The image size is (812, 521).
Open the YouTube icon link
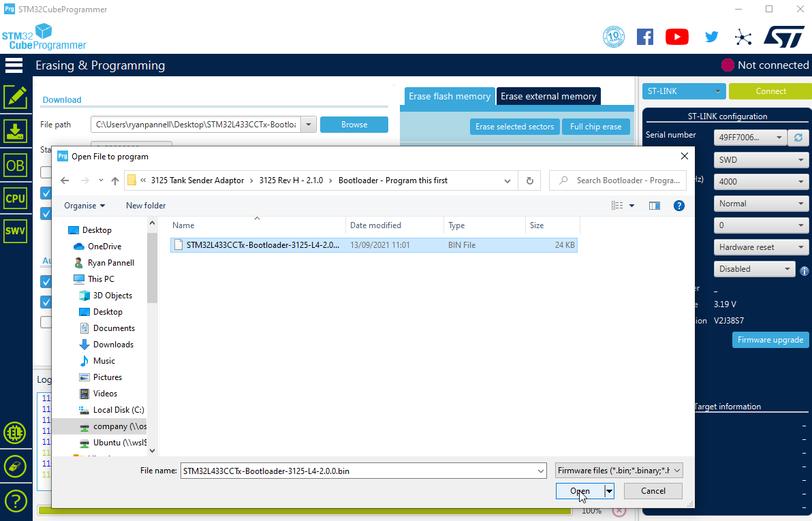[677, 37]
